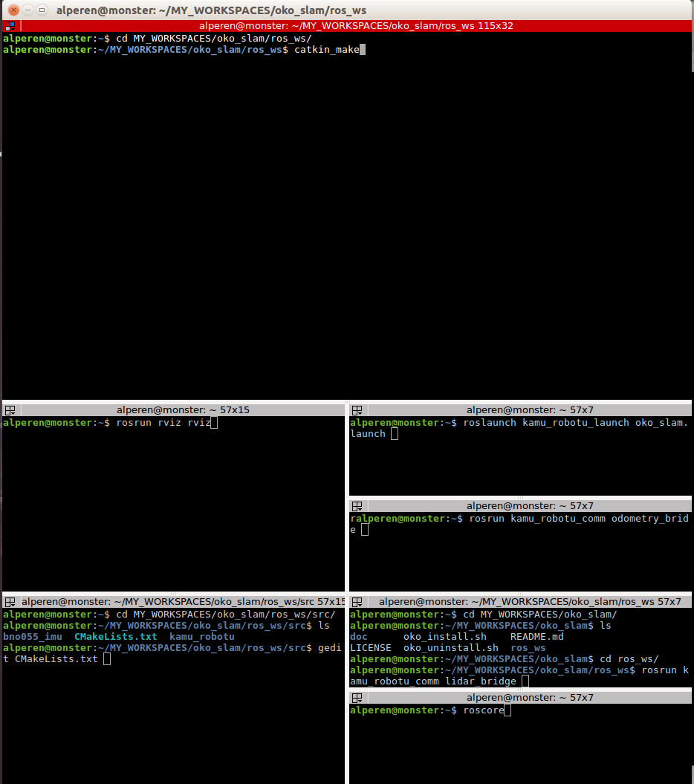Maximize the Terminator window
Image resolution: width=694 pixels, height=784 pixels.
click(42, 10)
